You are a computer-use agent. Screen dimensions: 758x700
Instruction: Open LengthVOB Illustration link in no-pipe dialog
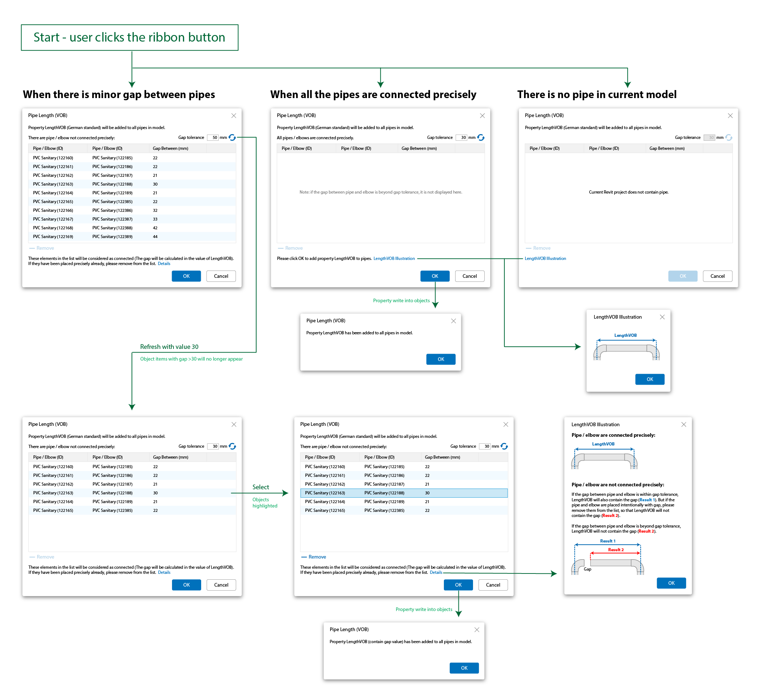[545, 258]
